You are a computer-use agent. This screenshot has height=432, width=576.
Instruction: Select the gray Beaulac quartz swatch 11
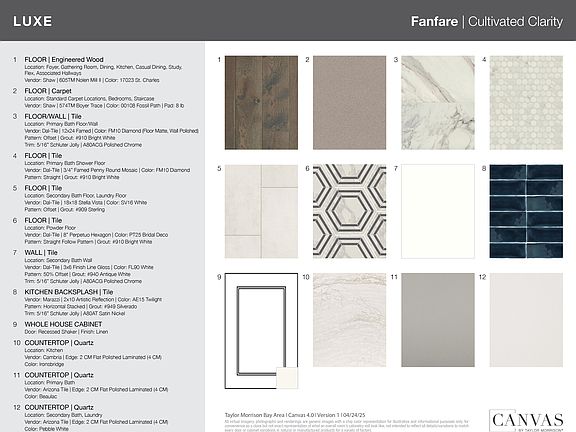[438, 320]
